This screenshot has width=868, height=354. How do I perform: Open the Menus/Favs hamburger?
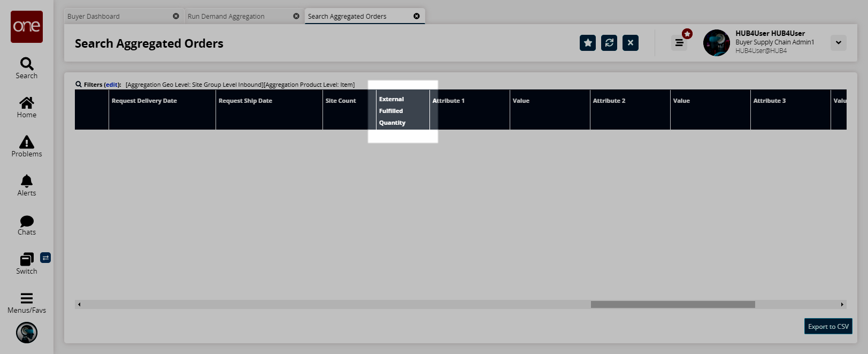tap(27, 303)
